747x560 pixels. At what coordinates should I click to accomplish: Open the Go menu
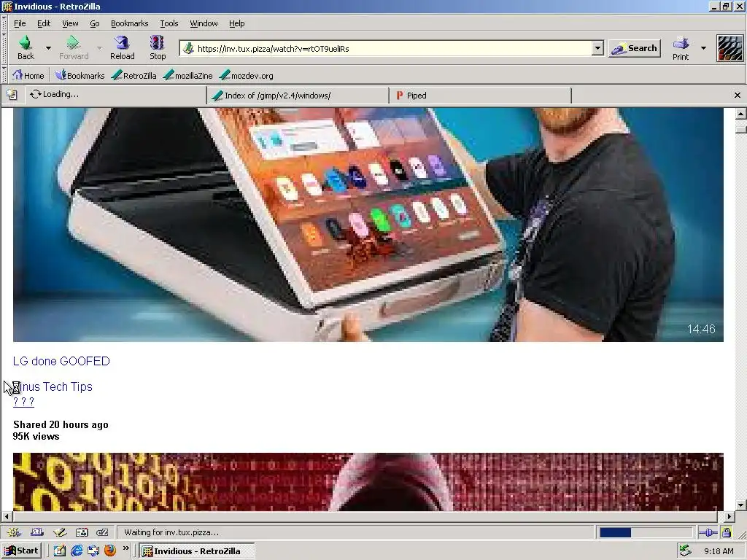95,23
